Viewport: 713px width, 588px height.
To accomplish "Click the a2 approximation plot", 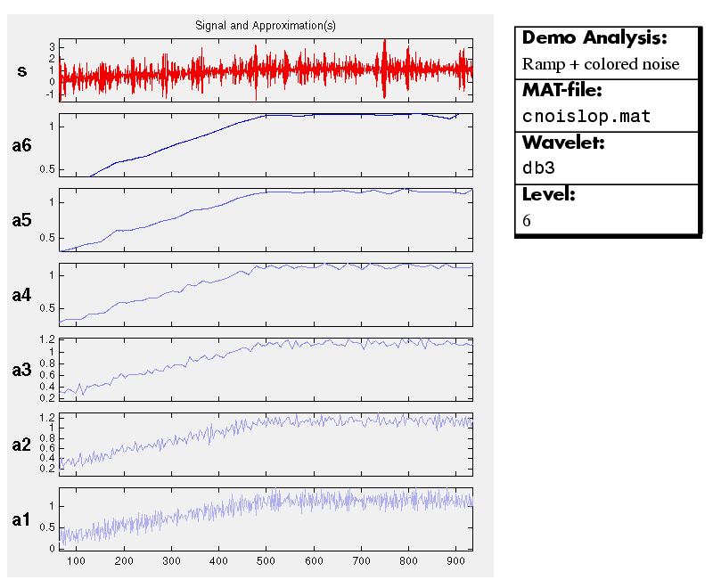I will point(266,444).
